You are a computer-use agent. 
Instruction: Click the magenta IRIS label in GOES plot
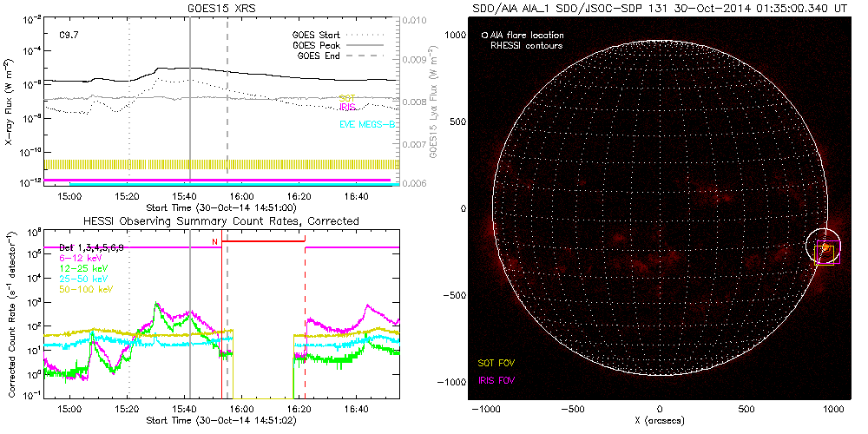(346, 107)
